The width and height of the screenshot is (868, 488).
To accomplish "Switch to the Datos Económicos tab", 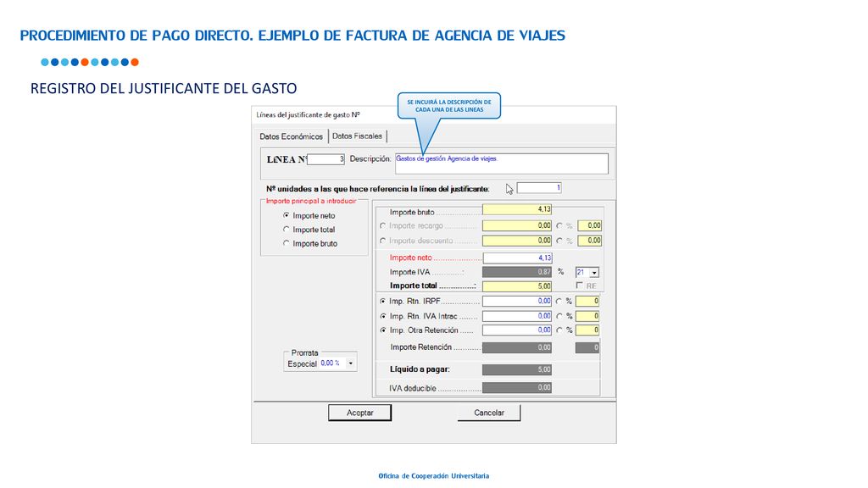I will click(292, 136).
